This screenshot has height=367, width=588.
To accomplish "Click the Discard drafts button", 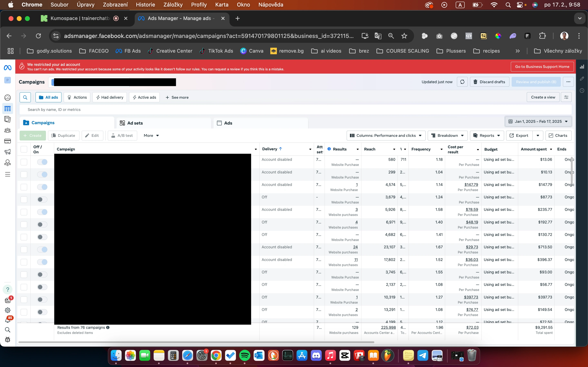I will coord(489,82).
